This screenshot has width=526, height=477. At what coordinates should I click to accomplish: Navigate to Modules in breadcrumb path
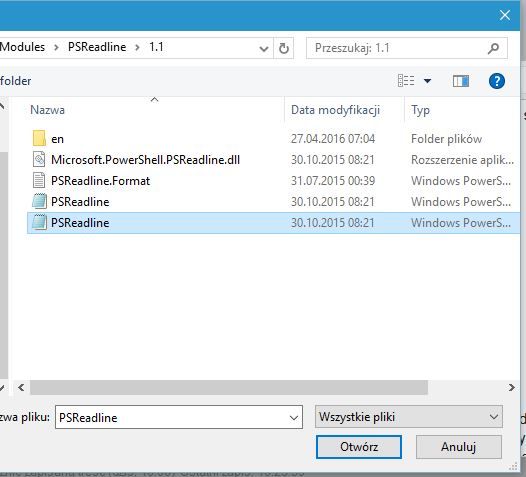tap(22, 47)
